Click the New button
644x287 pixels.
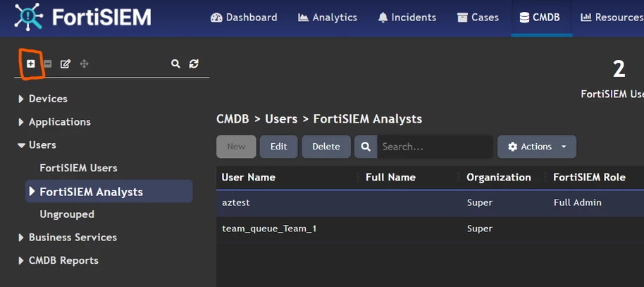tap(236, 147)
